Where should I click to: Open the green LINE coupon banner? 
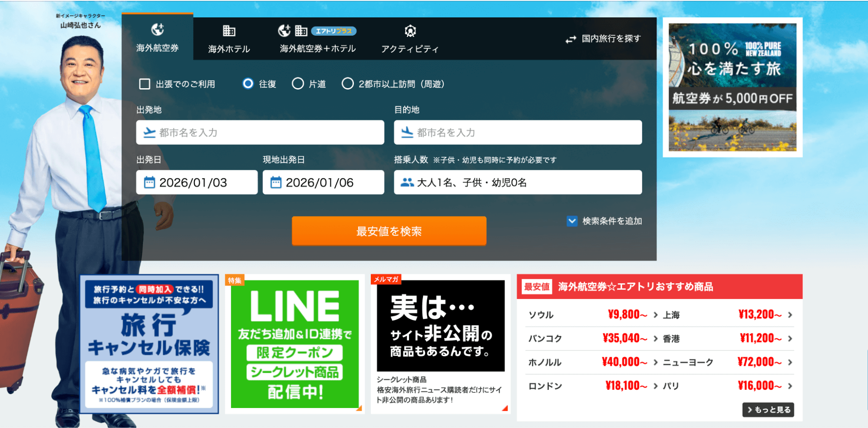click(x=295, y=344)
